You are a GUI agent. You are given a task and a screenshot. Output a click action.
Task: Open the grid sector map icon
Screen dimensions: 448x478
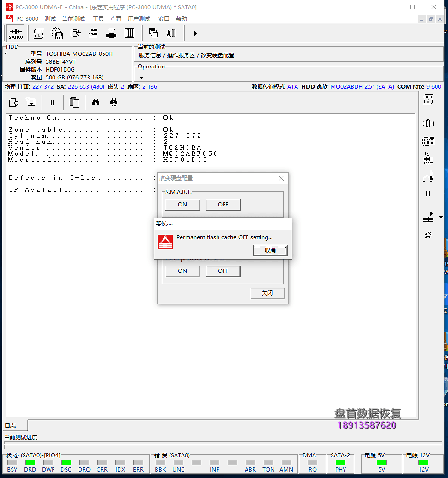[129, 33]
